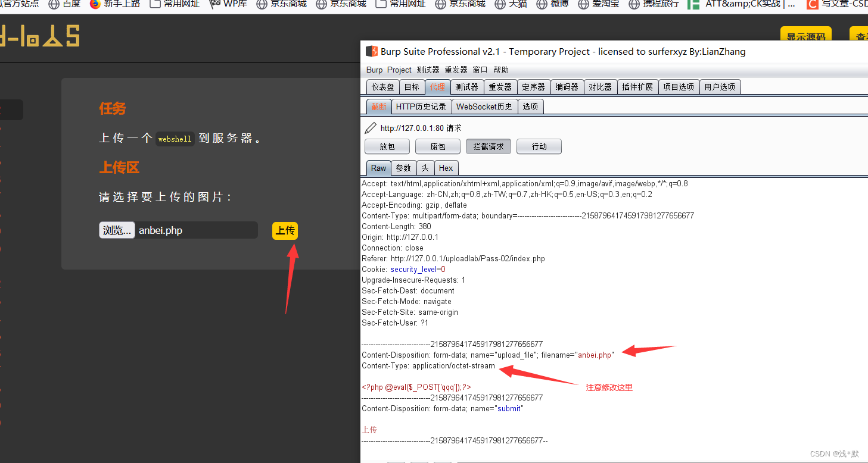Open the 重发器 menu in the menu bar
Screen dimensions: 868x463
coord(456,70)
